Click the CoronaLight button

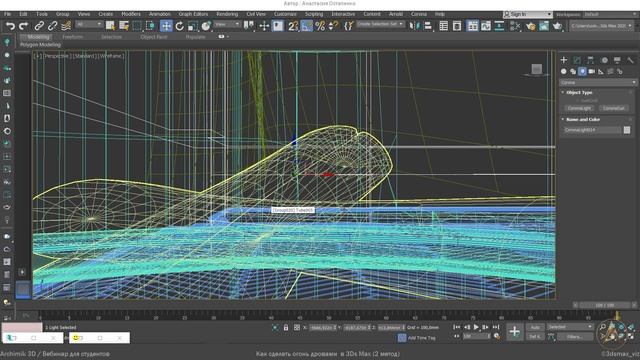coord(579,109)
